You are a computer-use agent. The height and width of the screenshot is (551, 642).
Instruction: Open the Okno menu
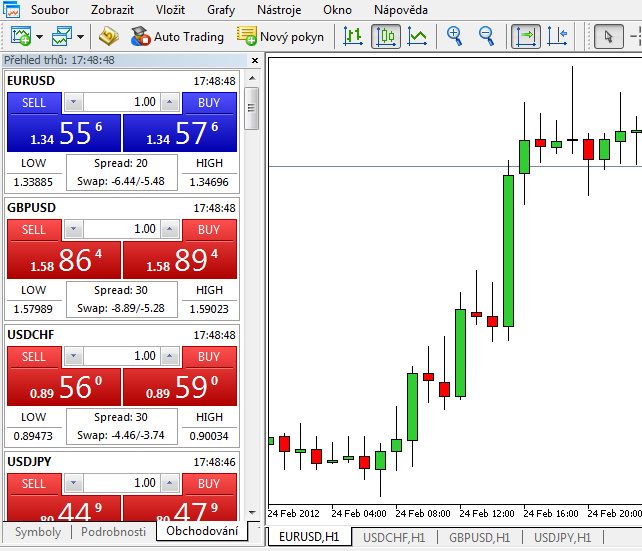[337, 10]
